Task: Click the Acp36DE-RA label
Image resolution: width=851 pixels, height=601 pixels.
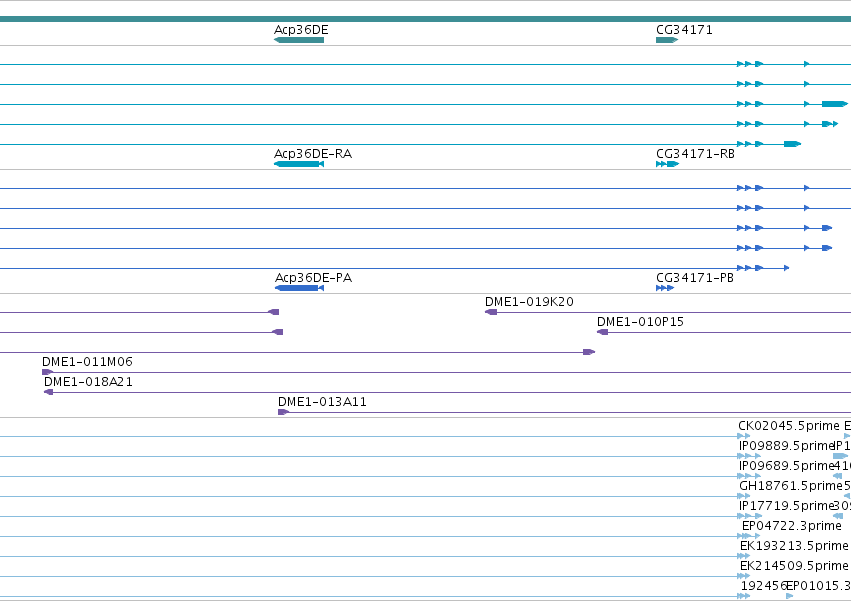Action: [x=313, y=154]
